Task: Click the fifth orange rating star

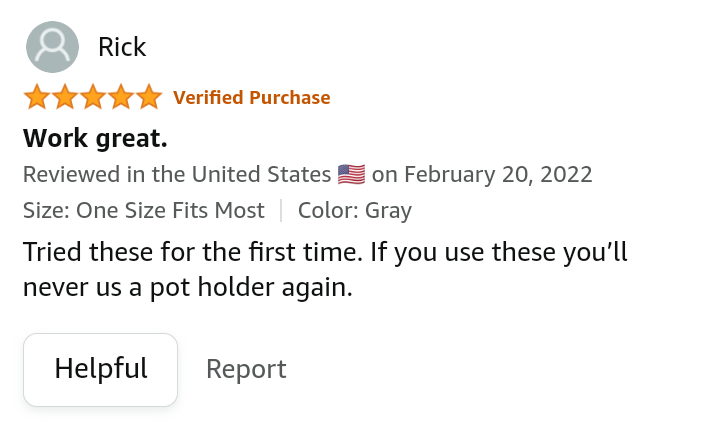Action: 148,98
